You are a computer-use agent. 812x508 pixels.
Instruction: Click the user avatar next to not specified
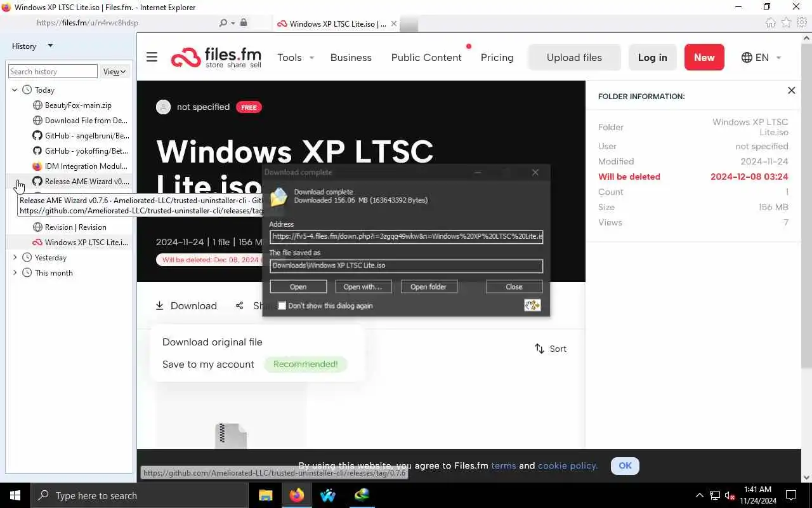tap(163, 107)
